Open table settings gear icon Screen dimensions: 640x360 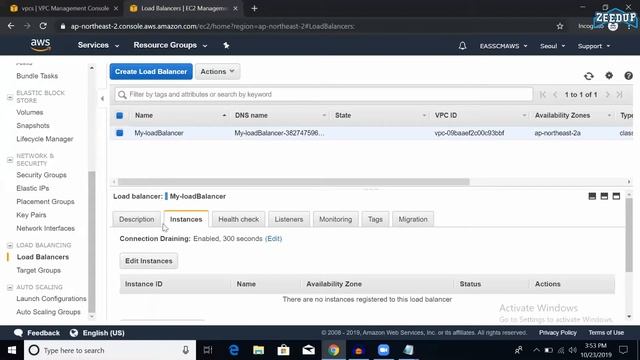pyautogui.click(x=609, y=76)
